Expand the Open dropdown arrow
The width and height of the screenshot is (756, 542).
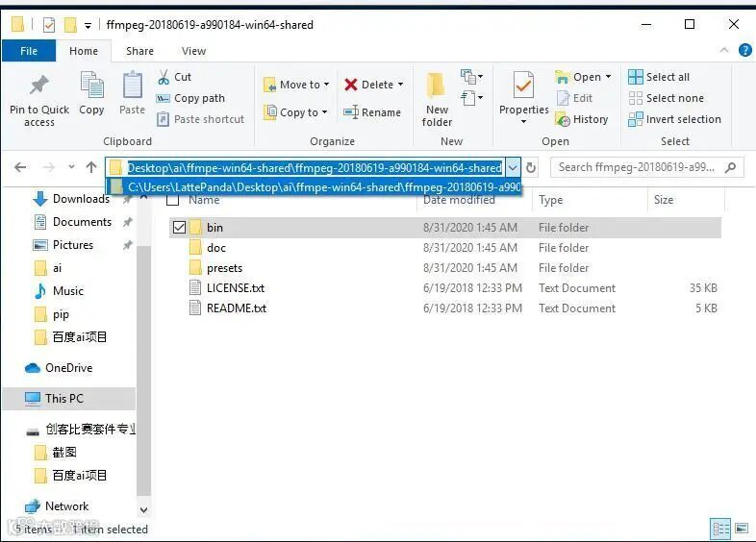(609, 77)
